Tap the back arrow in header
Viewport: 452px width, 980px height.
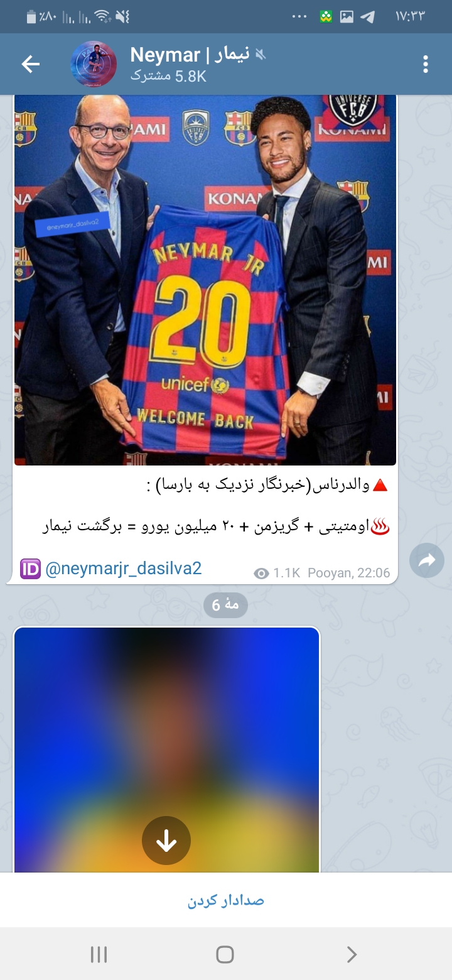pyautogui.click(x=30, y=63)
